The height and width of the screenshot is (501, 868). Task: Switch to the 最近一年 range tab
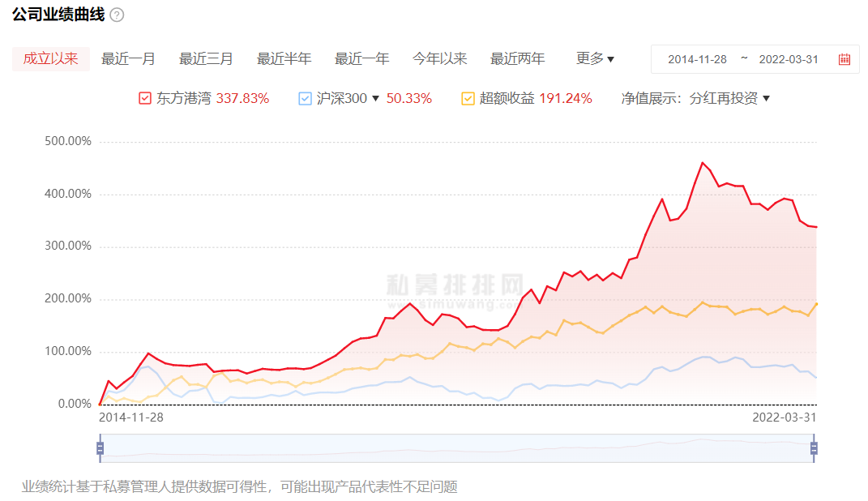tap(362, 58)
